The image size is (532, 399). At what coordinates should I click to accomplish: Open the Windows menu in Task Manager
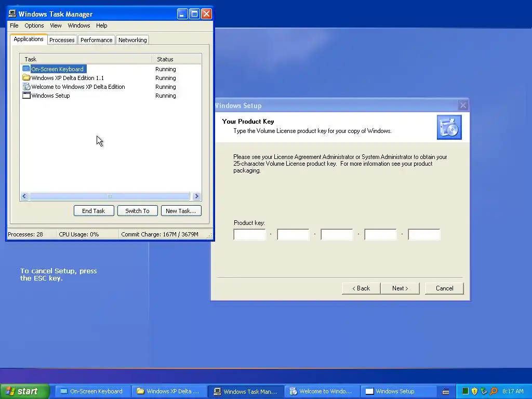coord(79,25)
